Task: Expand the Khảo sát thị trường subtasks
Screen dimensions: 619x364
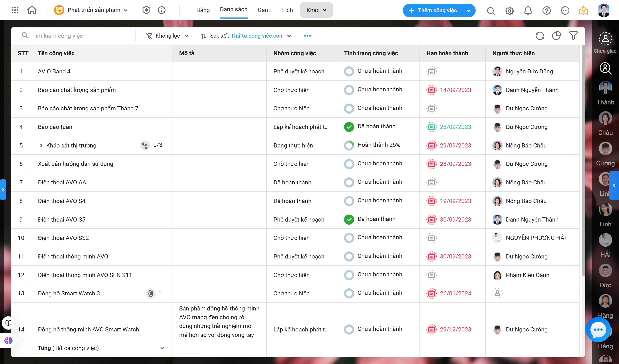Action: click(41, 146)
